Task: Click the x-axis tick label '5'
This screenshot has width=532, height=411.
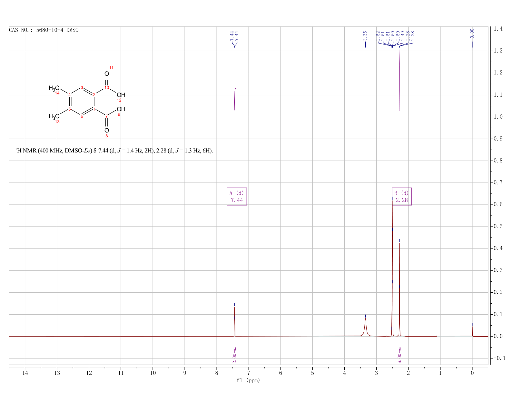Action: pyautogui.click(x=312, y=373)
